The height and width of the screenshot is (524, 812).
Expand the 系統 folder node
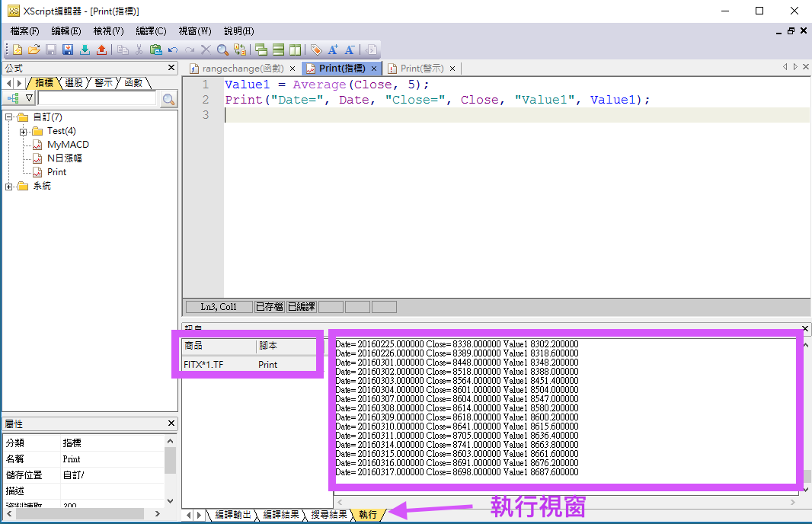pos(9,186)
